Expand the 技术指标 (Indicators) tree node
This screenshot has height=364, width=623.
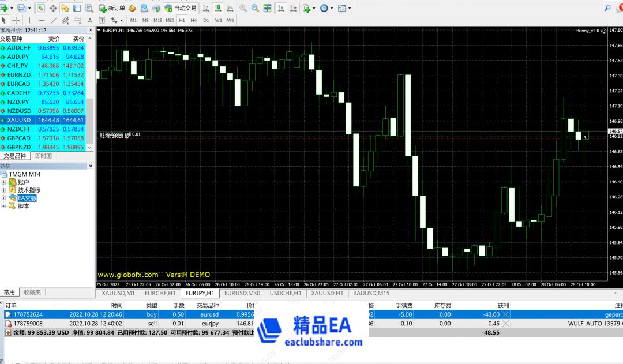4,190
